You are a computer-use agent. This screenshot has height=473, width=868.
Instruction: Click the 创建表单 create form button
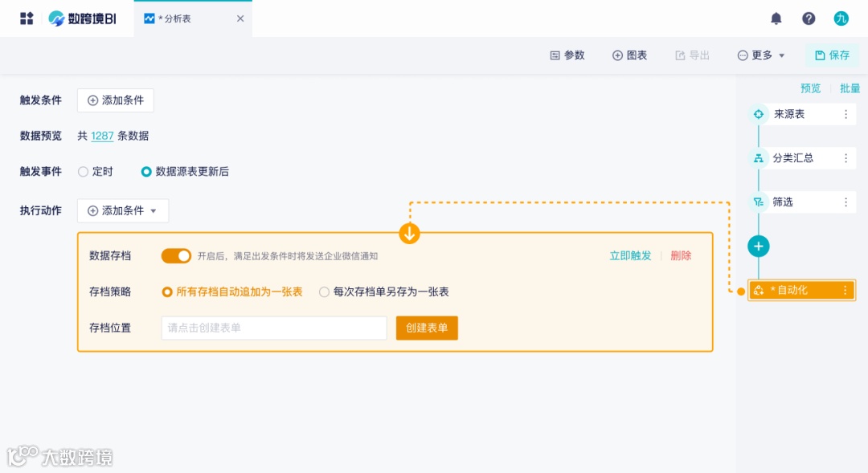point(427,328)
